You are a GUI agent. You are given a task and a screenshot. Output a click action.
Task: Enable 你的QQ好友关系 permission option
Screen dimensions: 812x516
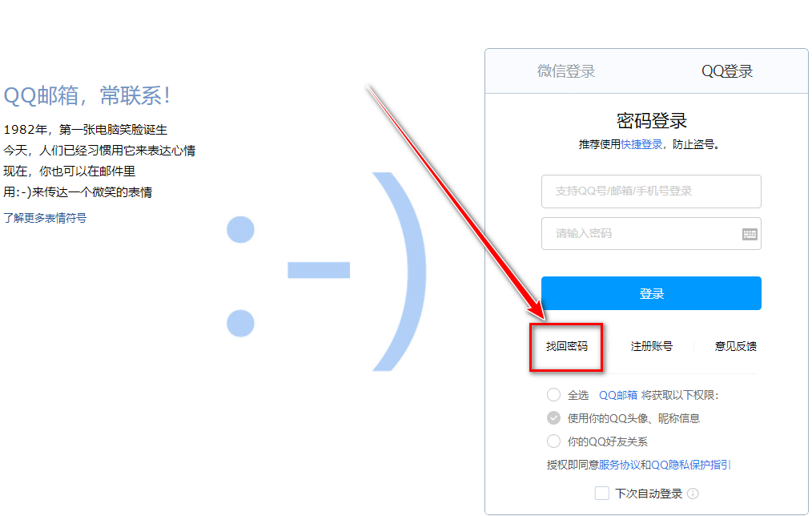click(553, 441)
